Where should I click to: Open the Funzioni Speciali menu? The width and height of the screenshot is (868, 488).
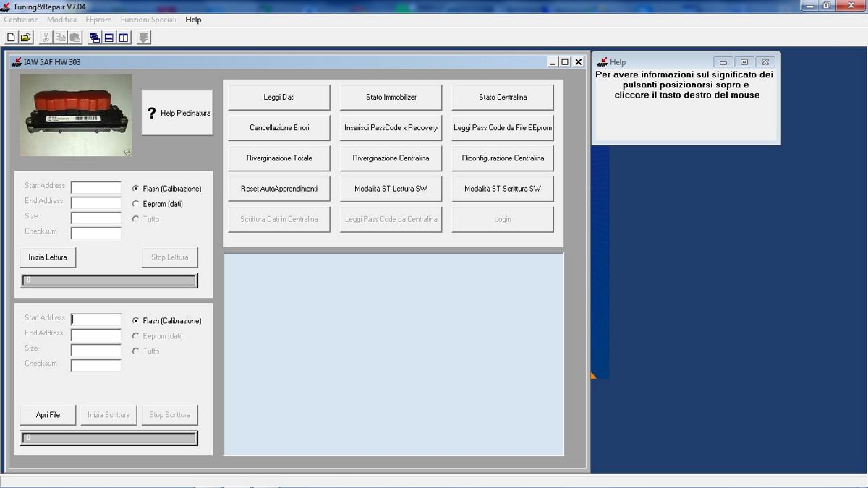[x=148, y=20]
